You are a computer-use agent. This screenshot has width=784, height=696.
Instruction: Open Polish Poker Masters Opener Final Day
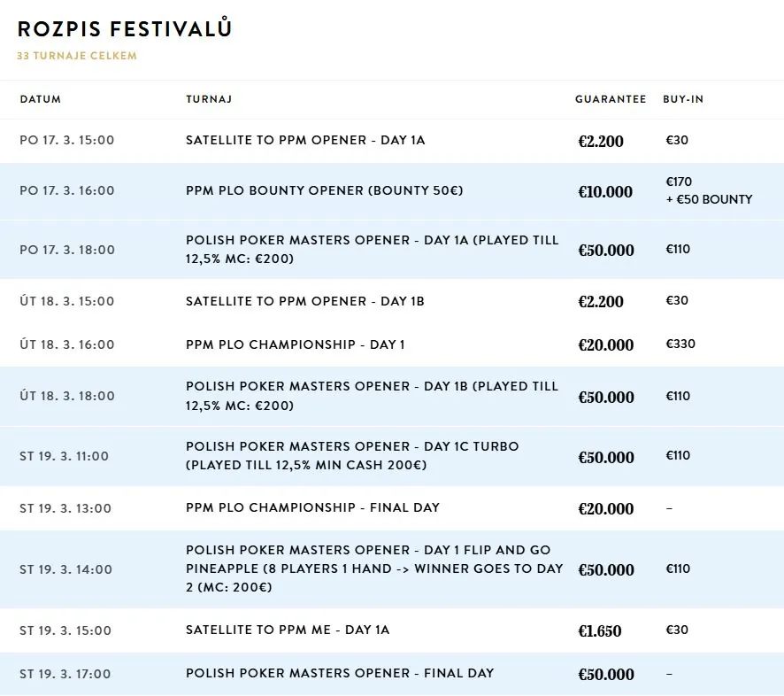pos(392,674)
